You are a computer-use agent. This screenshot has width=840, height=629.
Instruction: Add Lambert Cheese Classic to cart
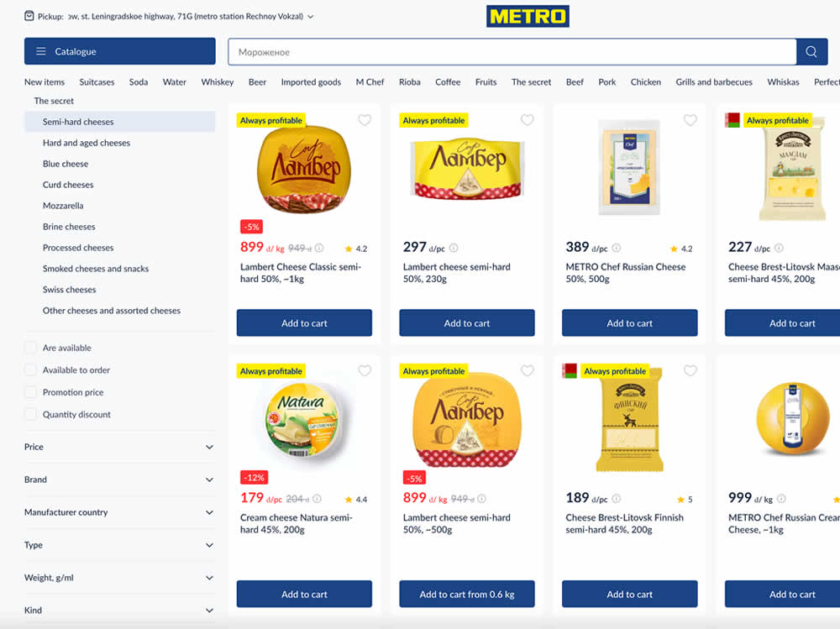click(304, 323)
